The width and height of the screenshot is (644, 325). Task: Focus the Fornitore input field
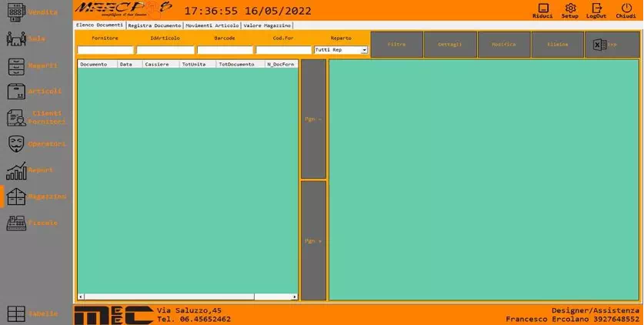[105, 50]
